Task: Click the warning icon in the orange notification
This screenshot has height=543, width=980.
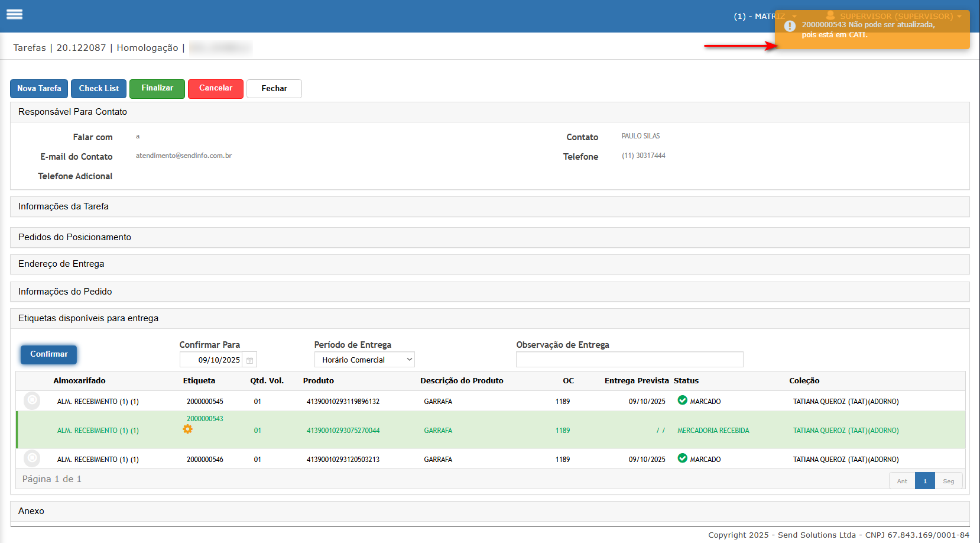Action: pyautogui.click(x=790, y=26)
